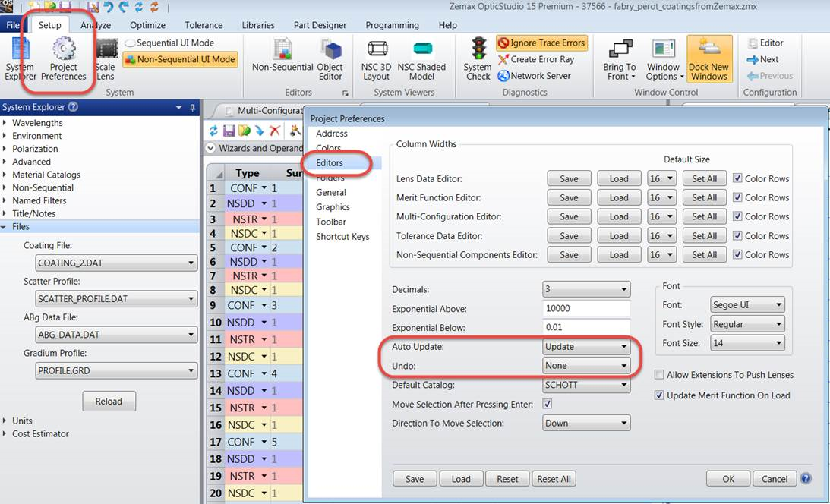Open the Auto Update dropdown
The image size is (830, 504).
click(x=586, y=347)
